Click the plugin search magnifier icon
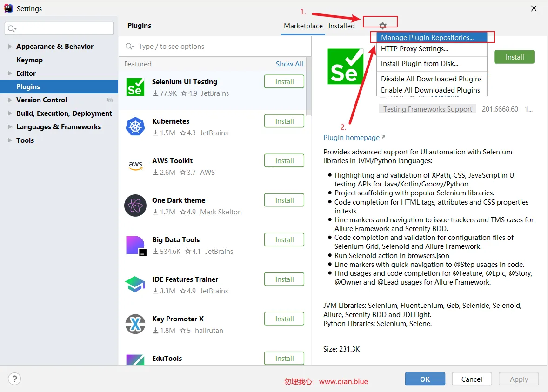The width and height of the screenshot is (548, 392). tap(130, 46)
